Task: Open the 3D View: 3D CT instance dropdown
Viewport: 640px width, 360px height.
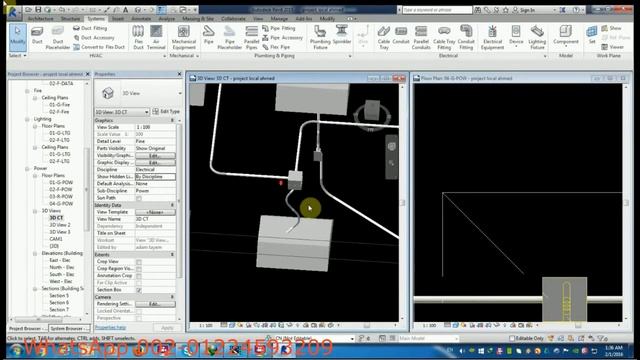Action: [x=122, y=112]
